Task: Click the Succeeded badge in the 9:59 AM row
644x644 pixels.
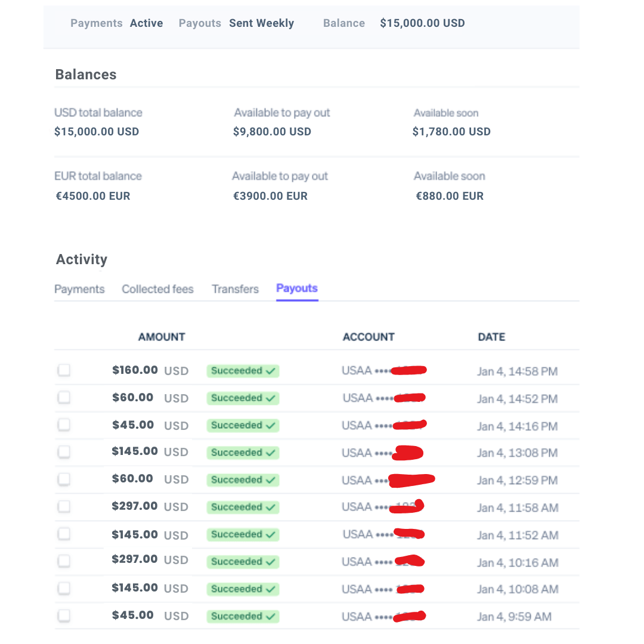Action: [243, 617]
